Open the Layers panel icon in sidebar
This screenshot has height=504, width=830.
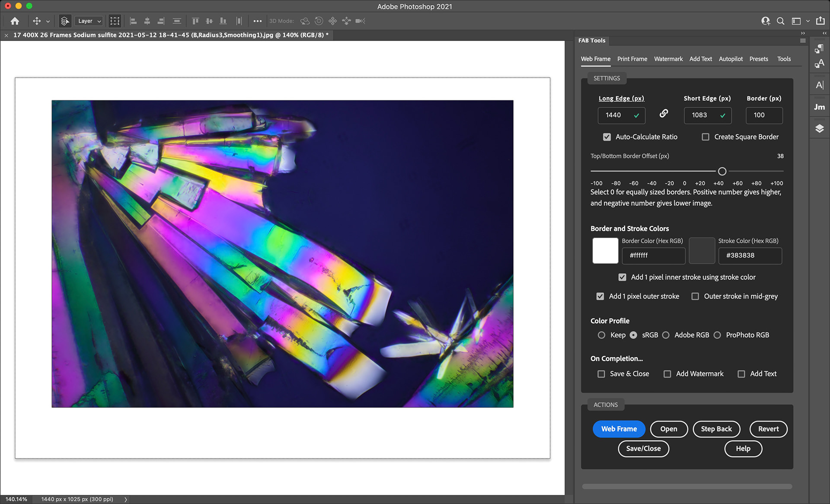point(819,128)
